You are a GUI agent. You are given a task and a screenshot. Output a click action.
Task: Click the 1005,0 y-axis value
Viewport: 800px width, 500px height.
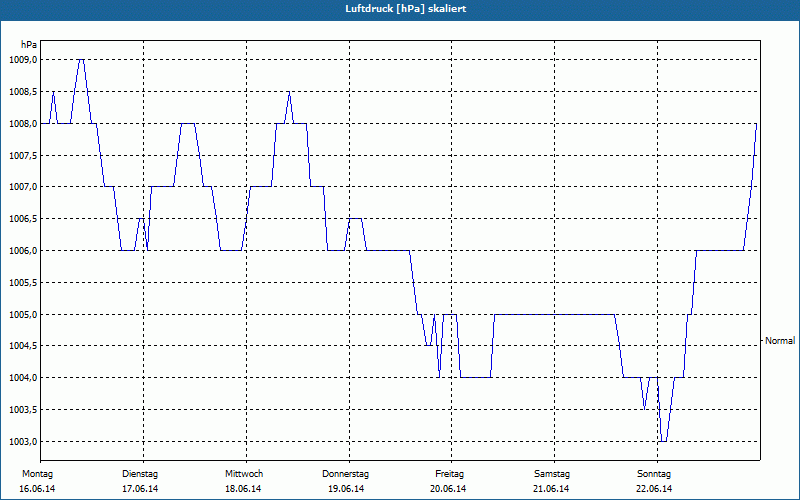pyautogui.click(x=23, y=314)
